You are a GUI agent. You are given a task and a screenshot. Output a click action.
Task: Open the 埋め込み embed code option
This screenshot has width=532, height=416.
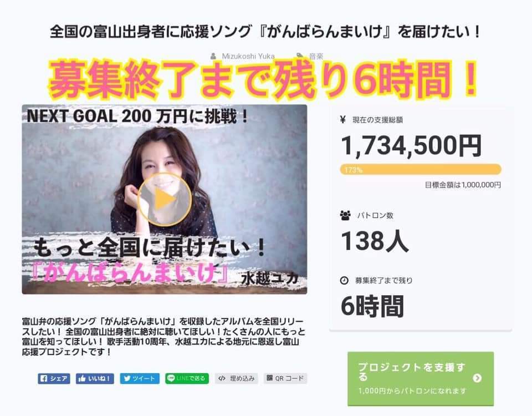(x=236, y=378)
